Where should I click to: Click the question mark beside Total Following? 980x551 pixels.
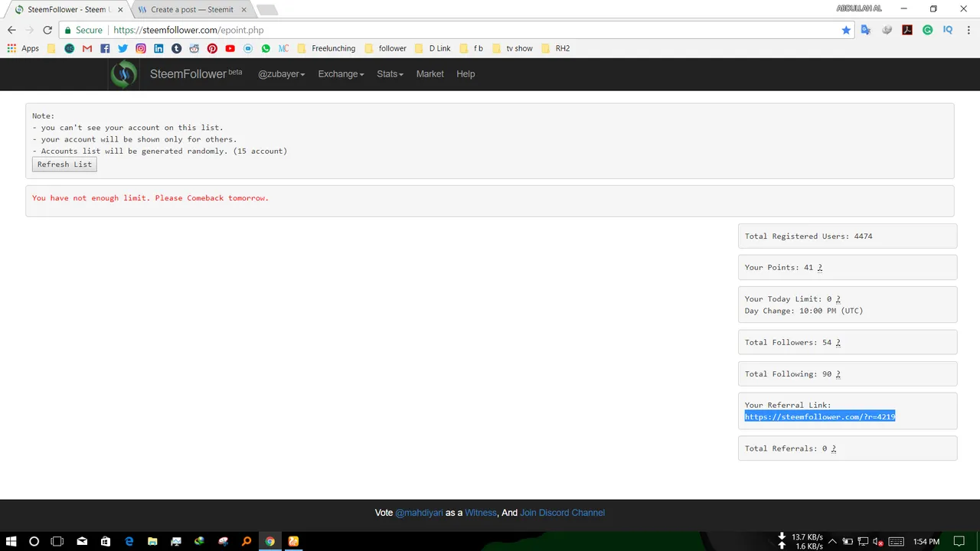coord(838,374)
